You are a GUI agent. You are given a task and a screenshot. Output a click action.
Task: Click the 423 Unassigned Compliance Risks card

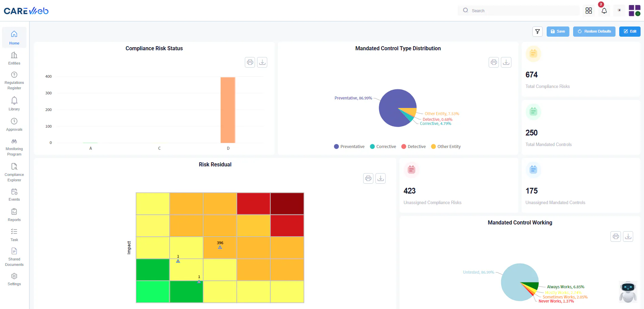(x=459, y=185)
